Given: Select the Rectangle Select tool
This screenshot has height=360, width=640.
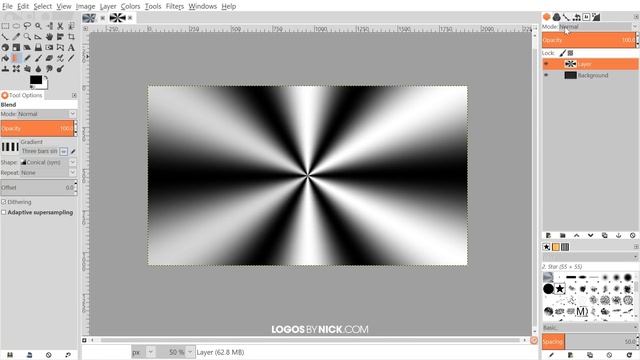Looking at the screenshot, I should tap(5, 26).
